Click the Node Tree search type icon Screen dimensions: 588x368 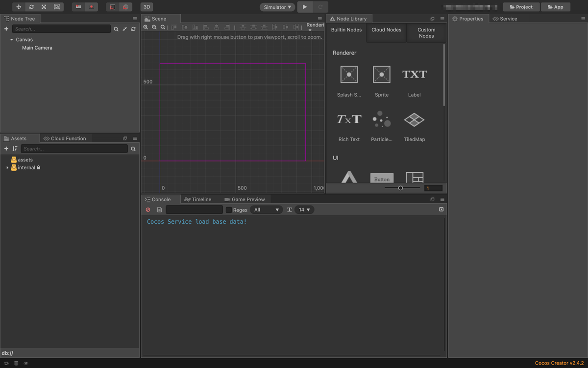tap(116, 29)
